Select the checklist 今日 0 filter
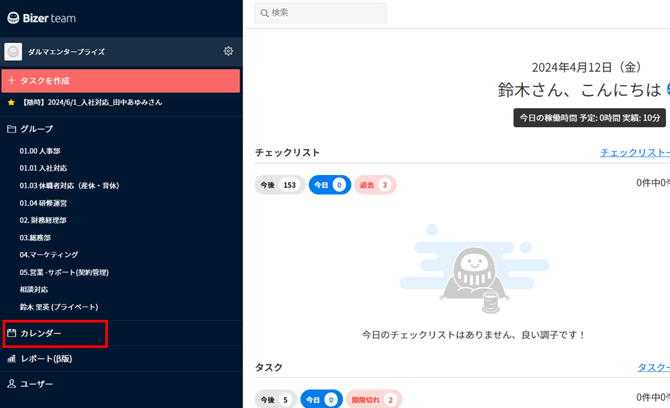 tap(328, 185)
